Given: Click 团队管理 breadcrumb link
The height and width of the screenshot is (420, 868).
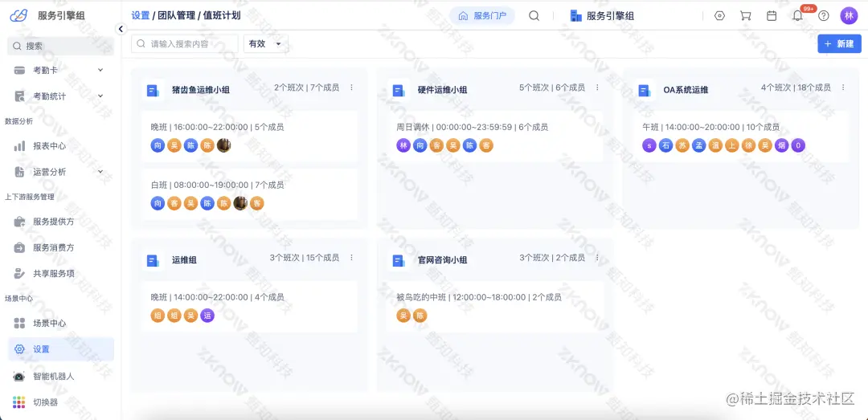Looking at the screenshot, I should [177, 15].
